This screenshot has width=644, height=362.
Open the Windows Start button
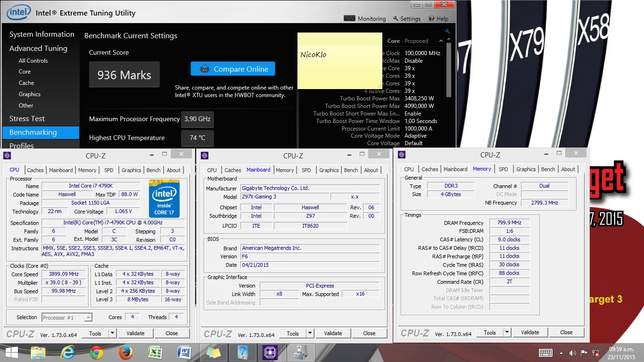pos(11,353)
